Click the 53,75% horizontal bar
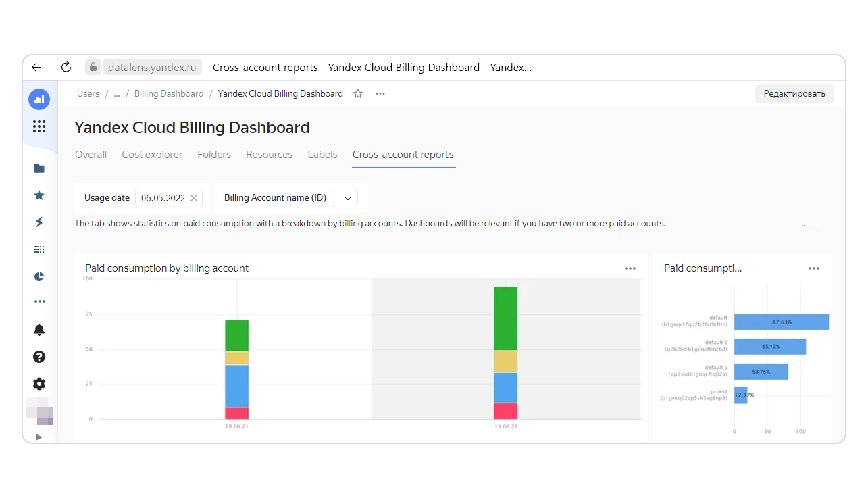The height and width of the screenshot is (498, 868). [761, 372]
